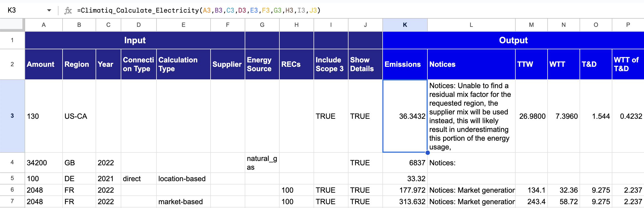644x208 pixels.
Task: Select column K header
Action: pos(405,25)
